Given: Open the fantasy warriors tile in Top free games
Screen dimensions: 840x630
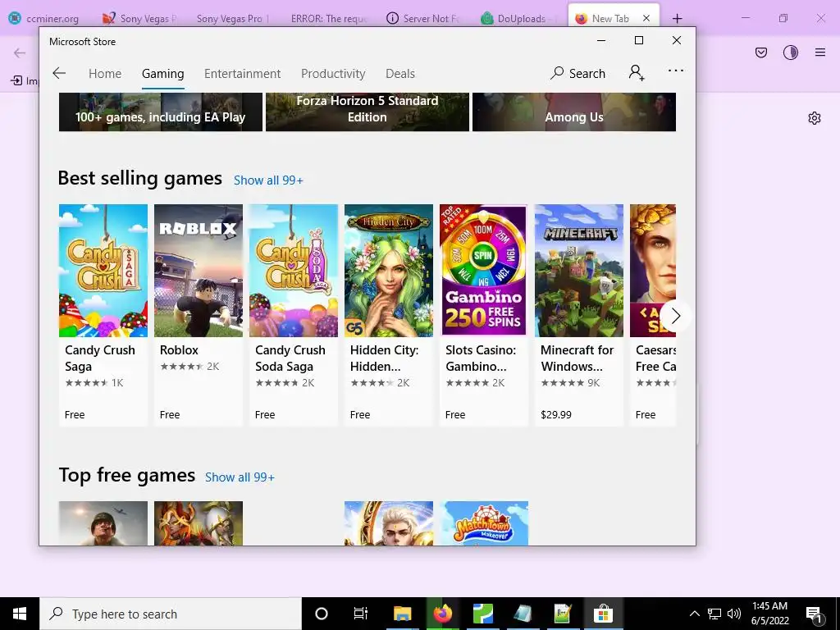Looking at the screenshot, I should click(x=199, y=523).
